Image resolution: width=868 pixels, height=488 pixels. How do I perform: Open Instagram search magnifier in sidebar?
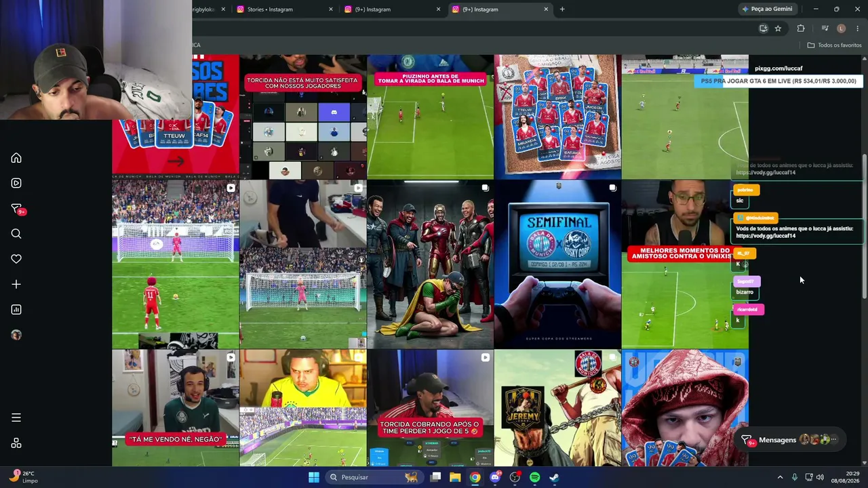(16, 234)
